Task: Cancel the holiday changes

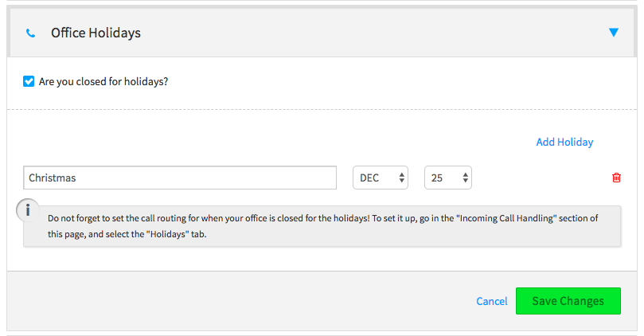Action: tap(491, 301)
